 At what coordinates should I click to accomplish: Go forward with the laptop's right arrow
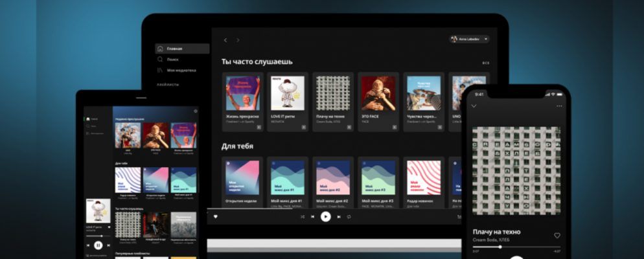pos(238,40)
